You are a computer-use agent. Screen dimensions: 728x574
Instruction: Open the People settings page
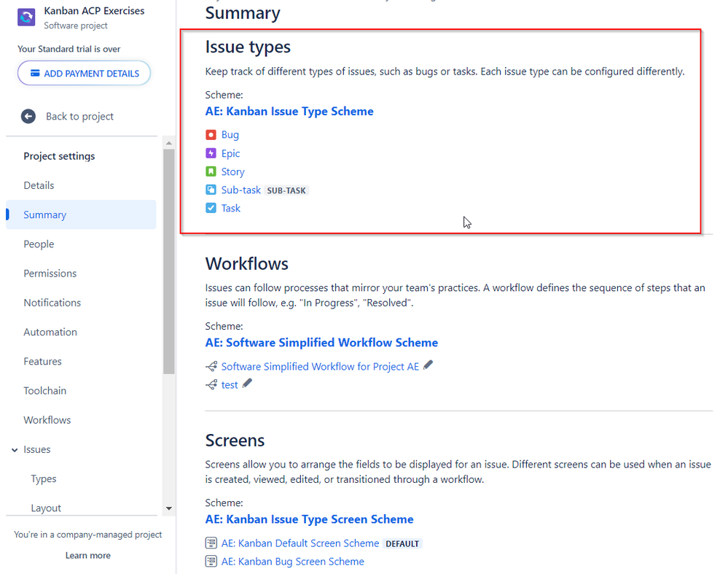(39, 244)
